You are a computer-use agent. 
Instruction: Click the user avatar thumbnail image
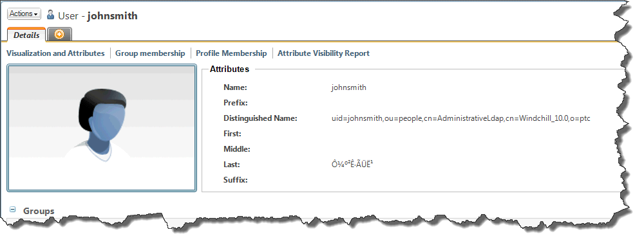(x=102, y=128)
